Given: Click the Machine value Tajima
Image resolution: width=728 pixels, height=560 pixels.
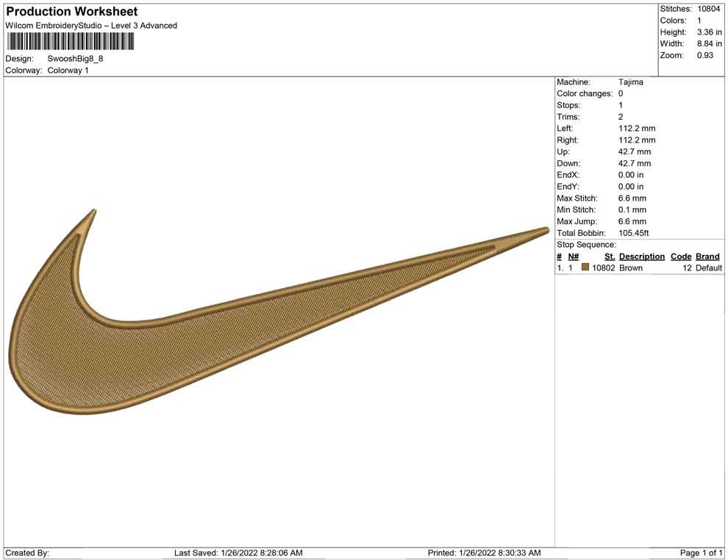Looking at the screenshot, I should pos(631,82).
